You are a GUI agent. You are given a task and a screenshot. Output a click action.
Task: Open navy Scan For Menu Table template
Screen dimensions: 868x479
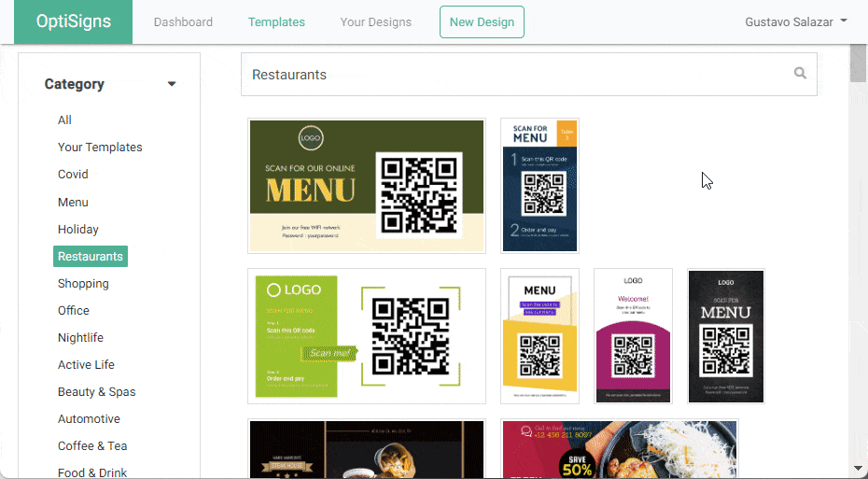tap(539, 186)
